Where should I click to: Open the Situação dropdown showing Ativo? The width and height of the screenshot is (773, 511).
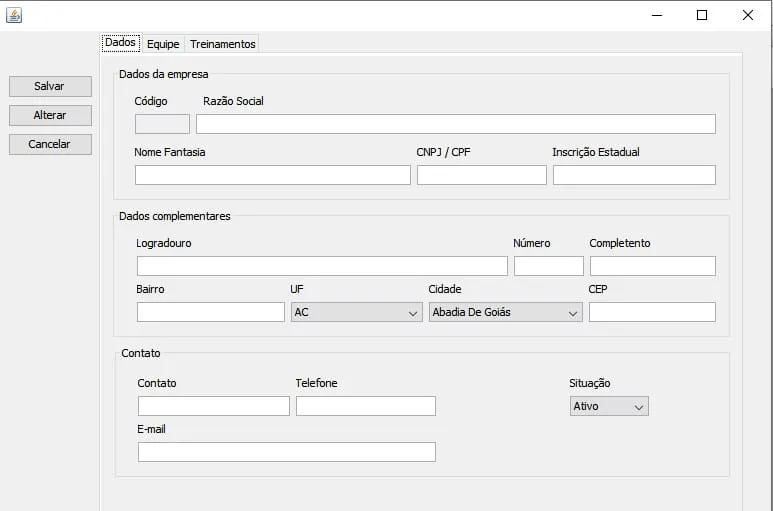608,406
